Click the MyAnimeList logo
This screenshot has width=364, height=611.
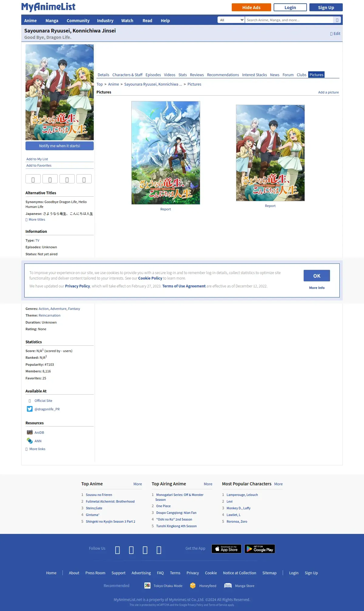(x=48, y=7)
